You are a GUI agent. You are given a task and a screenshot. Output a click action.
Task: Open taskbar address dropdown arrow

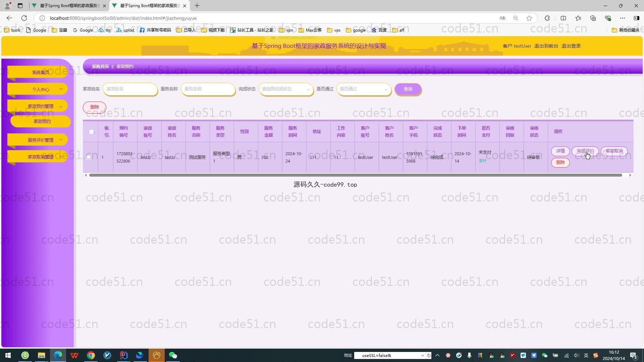coord(422,355)
